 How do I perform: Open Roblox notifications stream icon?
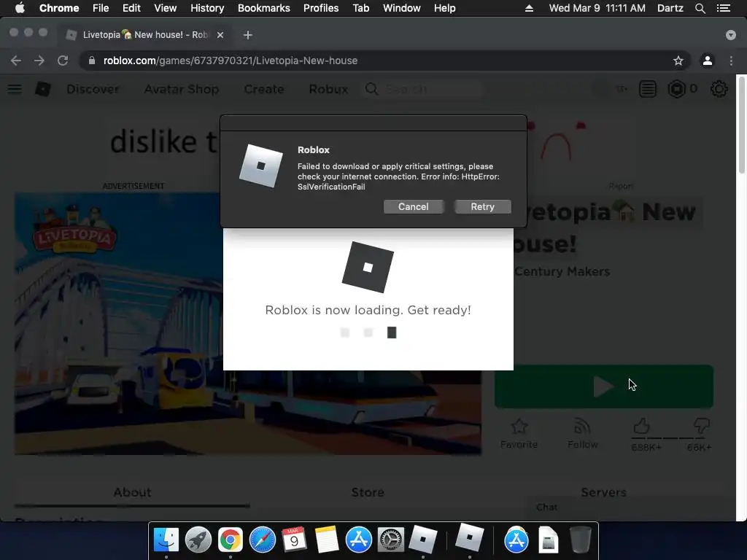click(x=648, y=89)
